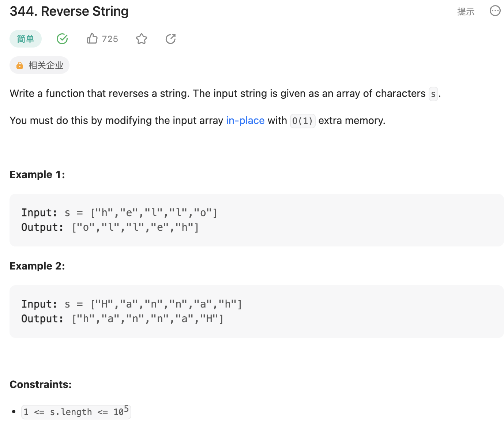Click the Example 2 Input line
The image size is (504, 422).
[132, 304]
